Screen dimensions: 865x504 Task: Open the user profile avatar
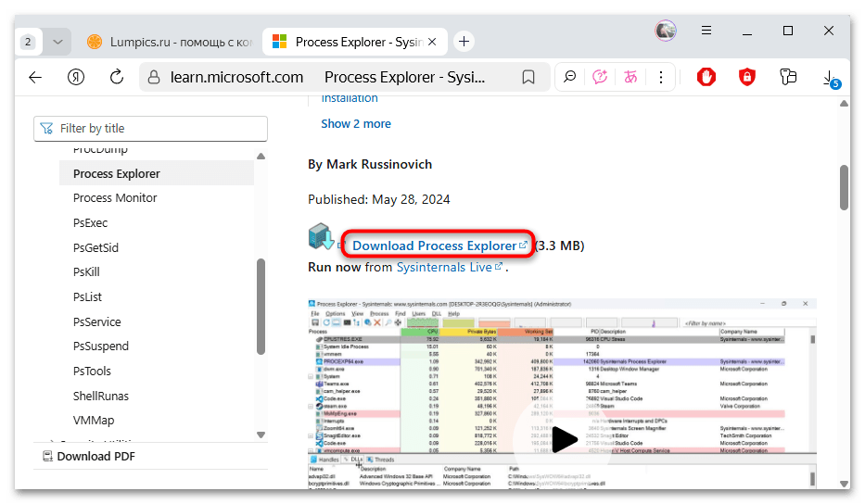click(666, 31)
